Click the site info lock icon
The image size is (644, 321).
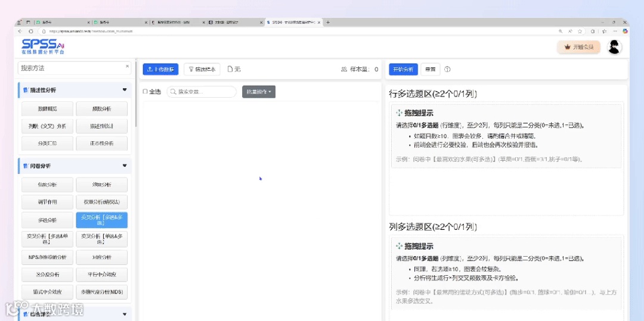pos(44,31)
